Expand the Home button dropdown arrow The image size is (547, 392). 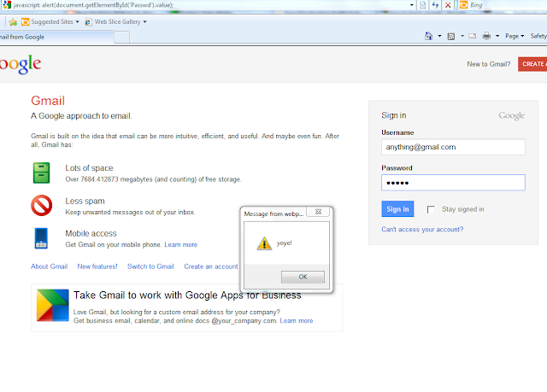click(439, 36)
